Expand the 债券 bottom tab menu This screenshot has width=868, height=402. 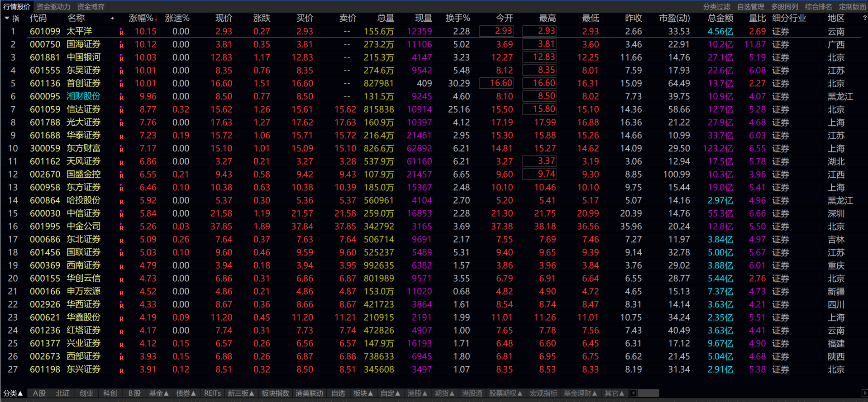[x=186, y=393]
